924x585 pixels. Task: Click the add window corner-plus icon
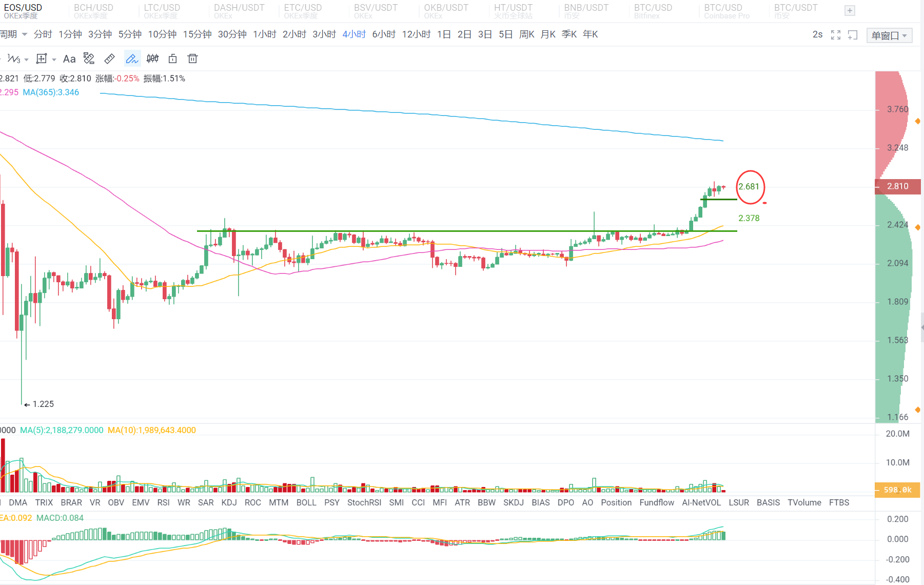(x=853, y=35)
